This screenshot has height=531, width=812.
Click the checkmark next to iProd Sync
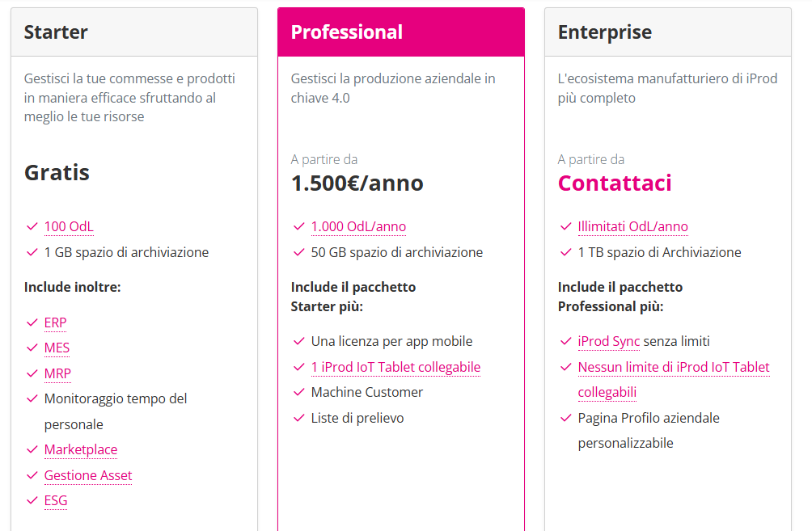pyautogui.click(x=566, y=341)
